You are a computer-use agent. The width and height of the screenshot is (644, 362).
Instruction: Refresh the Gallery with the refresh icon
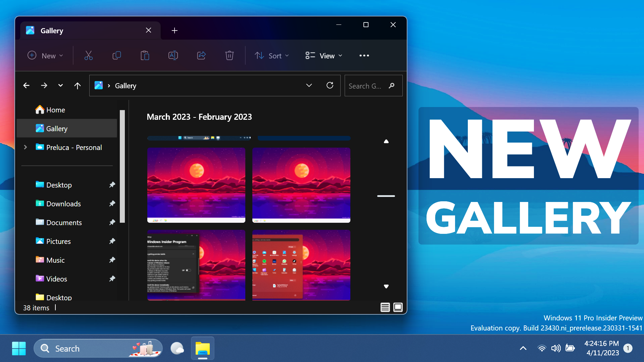[330, 85]
